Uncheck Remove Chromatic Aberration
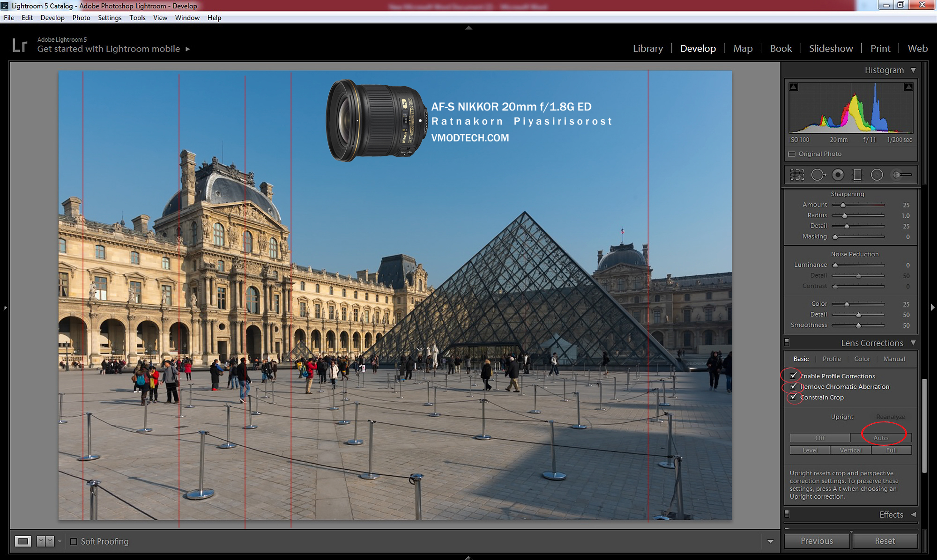The width and height of the screenshot is (937, 560). click(x=793, y=387)
